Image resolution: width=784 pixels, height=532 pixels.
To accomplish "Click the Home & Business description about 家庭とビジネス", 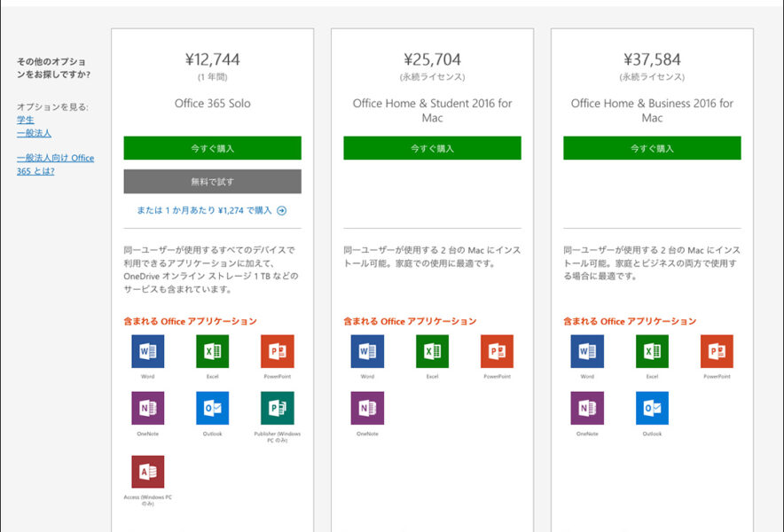I will [x=652, y=263].
